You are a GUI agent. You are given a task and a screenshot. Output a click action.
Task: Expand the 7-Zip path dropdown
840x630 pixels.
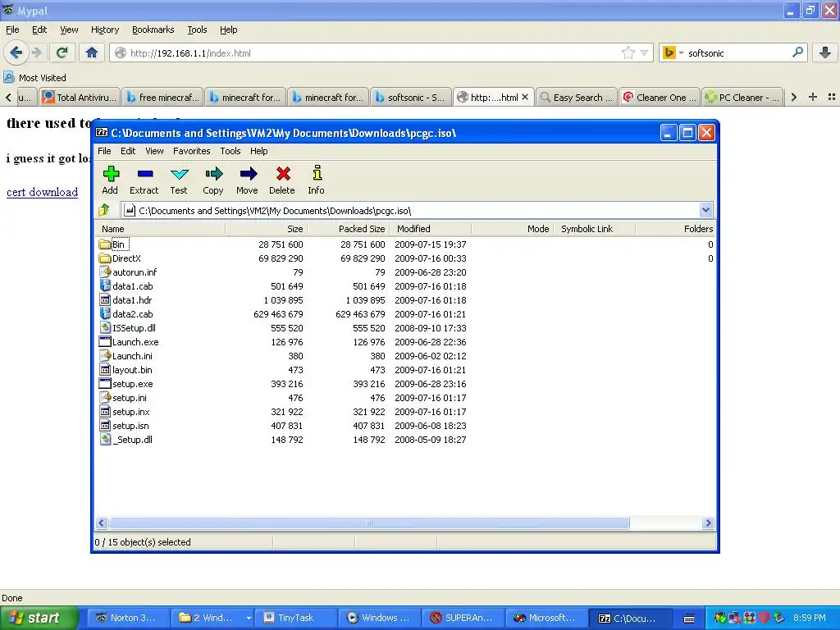click(x=705, y=210)
